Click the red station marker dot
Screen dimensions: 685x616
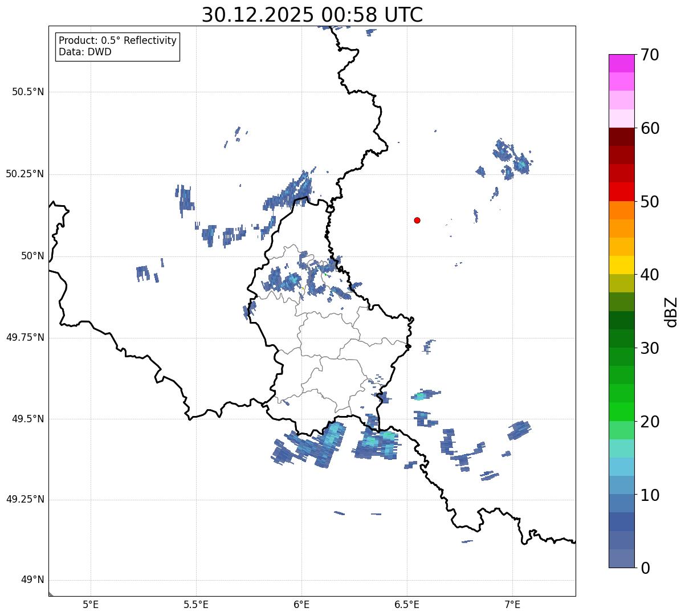coord(417,220)
